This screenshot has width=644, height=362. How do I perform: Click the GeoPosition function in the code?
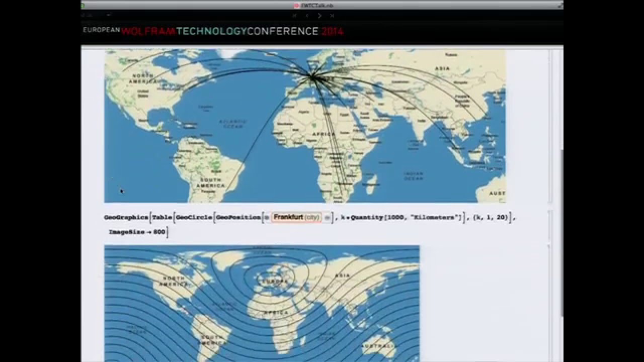click(238, 218)
